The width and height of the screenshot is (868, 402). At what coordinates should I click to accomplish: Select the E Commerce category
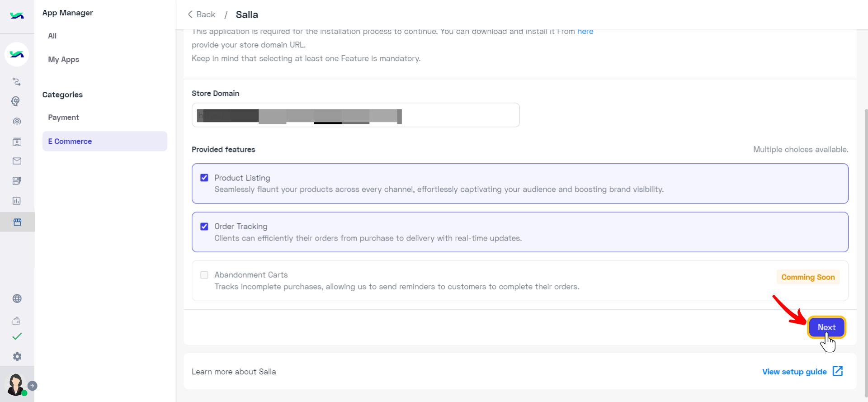click(105, 141)
